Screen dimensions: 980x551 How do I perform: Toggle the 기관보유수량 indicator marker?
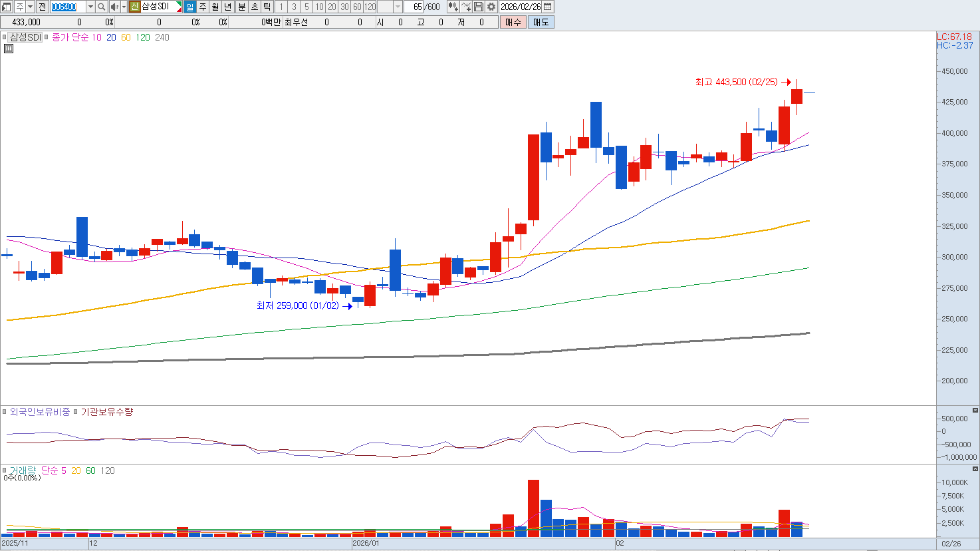(x=76, y=412)
